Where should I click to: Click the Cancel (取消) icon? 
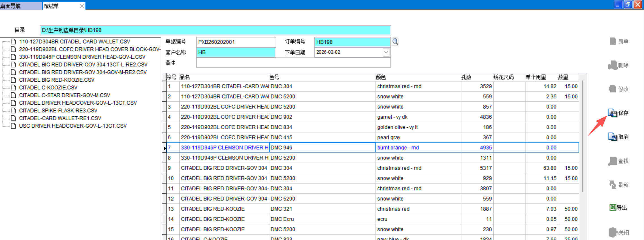pyautogui.click(x=613, y=137)
